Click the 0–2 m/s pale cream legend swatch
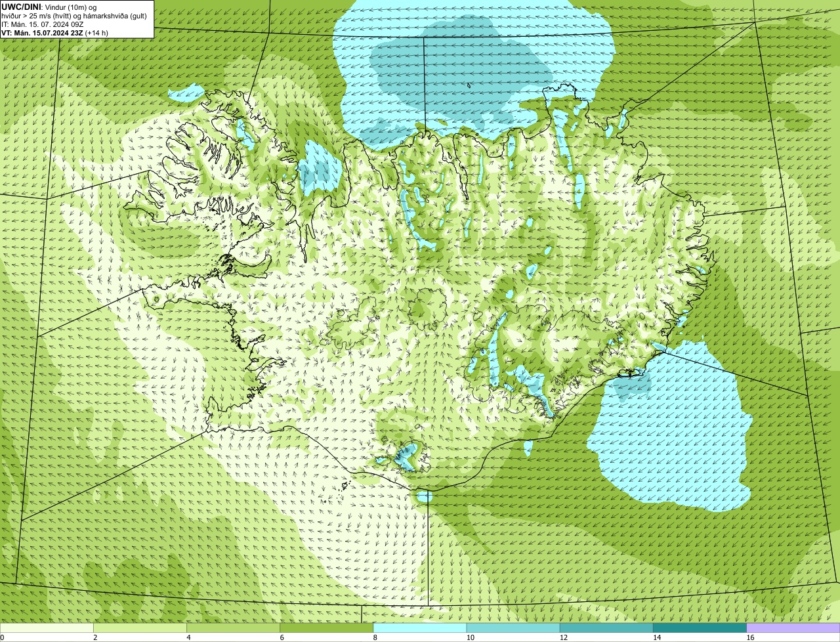 pyautogui.click(x=47, y=628)
